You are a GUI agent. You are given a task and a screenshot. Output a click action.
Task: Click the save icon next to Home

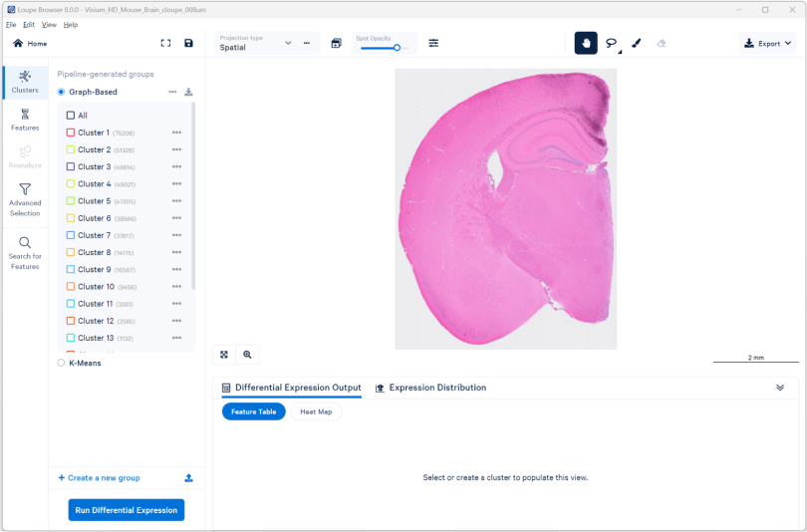click(189, 43)
